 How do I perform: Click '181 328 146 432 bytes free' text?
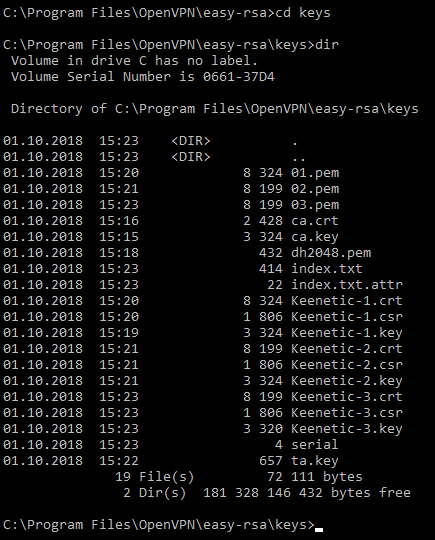307,493
